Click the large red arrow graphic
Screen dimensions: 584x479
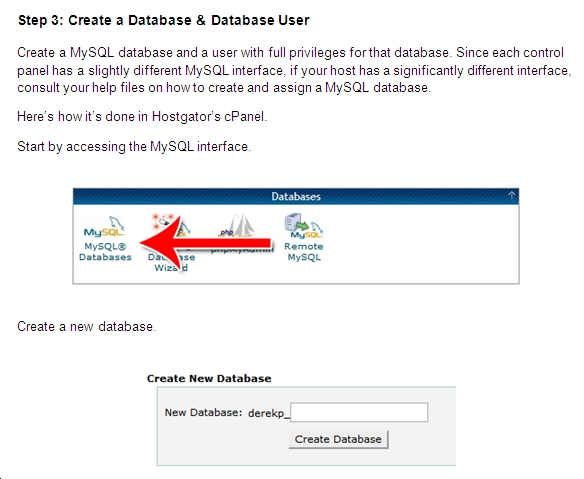[x=206, y=243]
